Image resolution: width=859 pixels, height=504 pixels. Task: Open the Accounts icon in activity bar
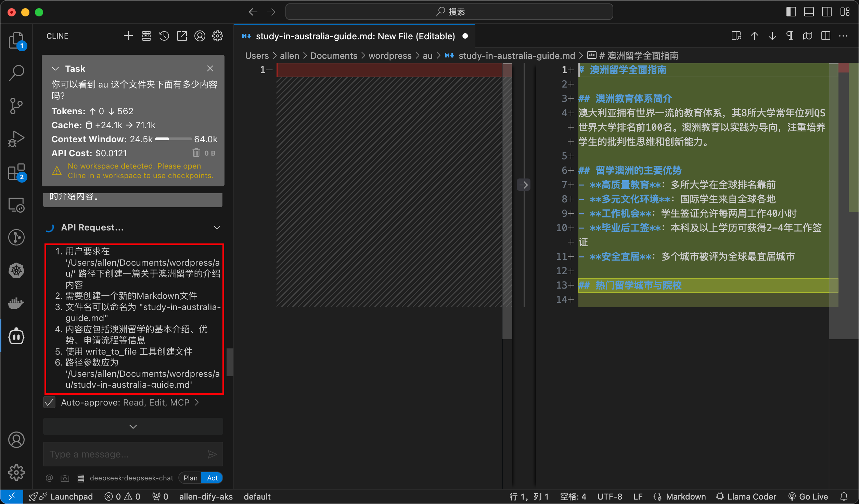pos(16,440)
